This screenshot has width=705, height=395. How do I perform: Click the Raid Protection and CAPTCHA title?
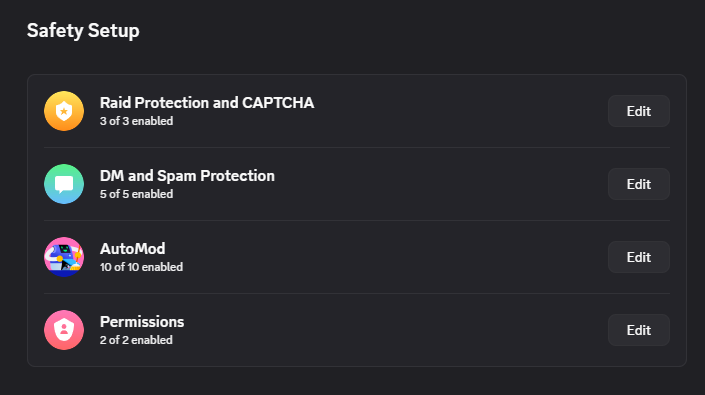[x=207, y=103]
